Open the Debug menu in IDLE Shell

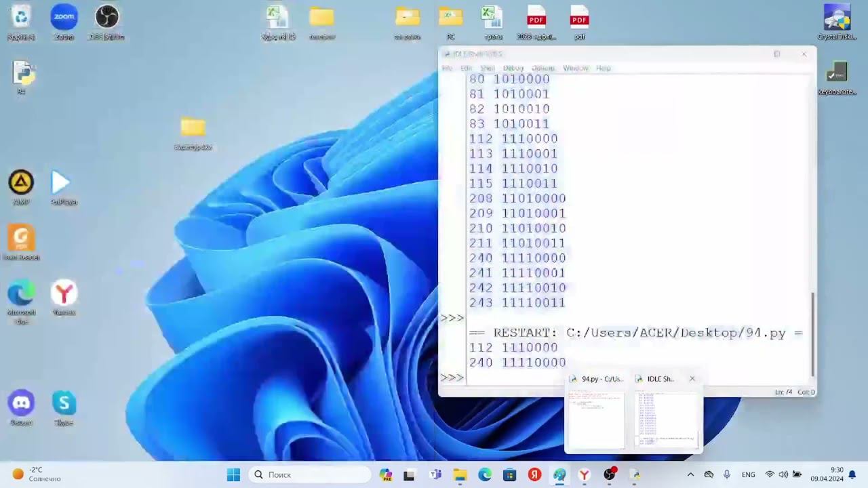point(513,68)
